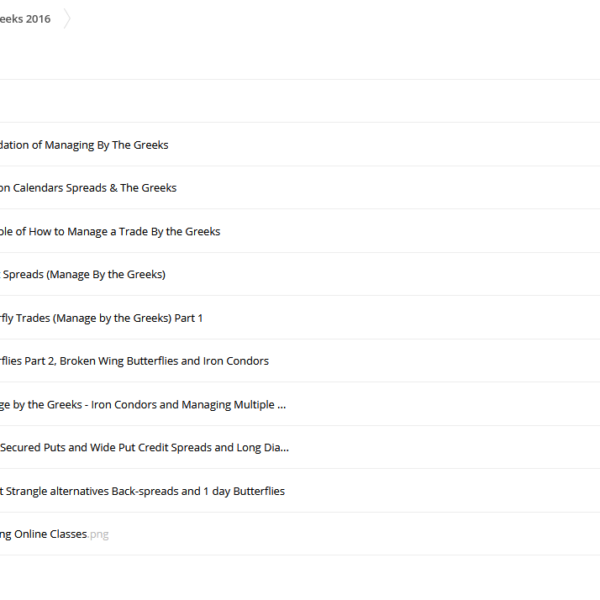Select the blank row area beside 'Online Classes.png'
The image size is (600, 600).
(352, 534)
